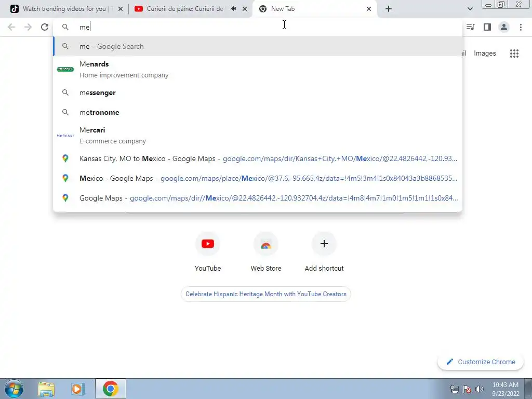Open the media control playlist icon
The height and width of the screenshot is (399, 532).
coord(471,27)
